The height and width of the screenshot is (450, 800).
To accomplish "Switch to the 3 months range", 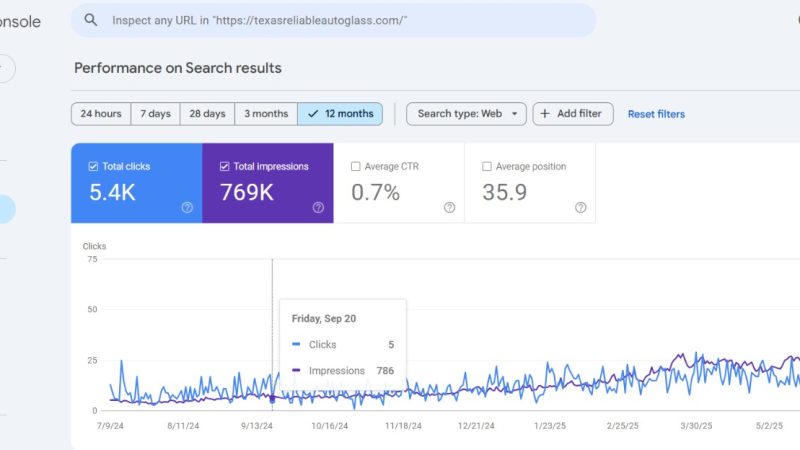I will (266, 114).
